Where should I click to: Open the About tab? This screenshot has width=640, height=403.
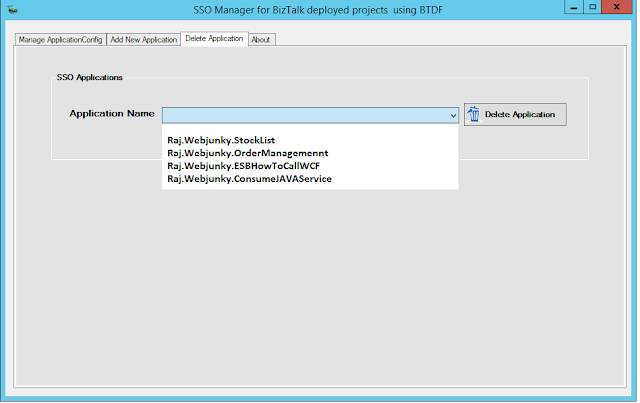click(261, 40)
